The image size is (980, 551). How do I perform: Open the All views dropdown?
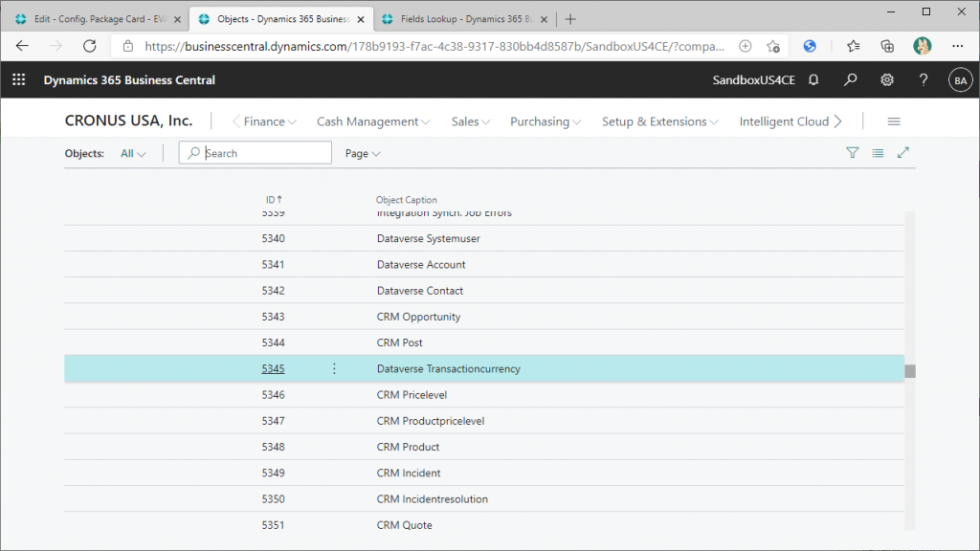tap(133, 154)
